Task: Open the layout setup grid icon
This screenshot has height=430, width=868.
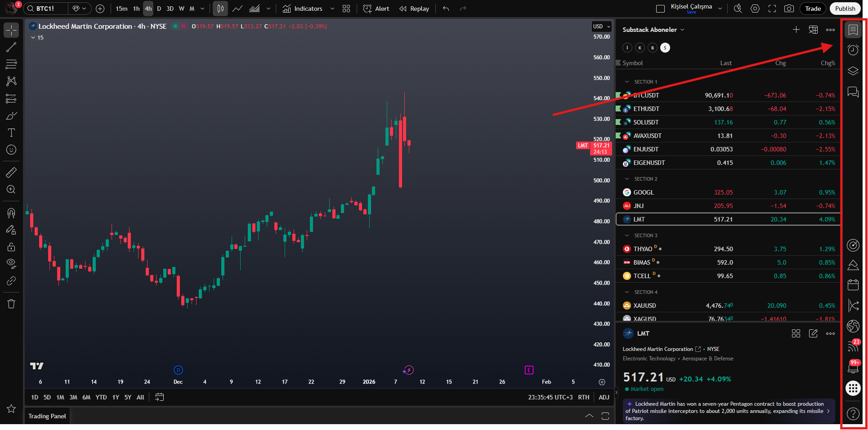Action: coord(346,9)
